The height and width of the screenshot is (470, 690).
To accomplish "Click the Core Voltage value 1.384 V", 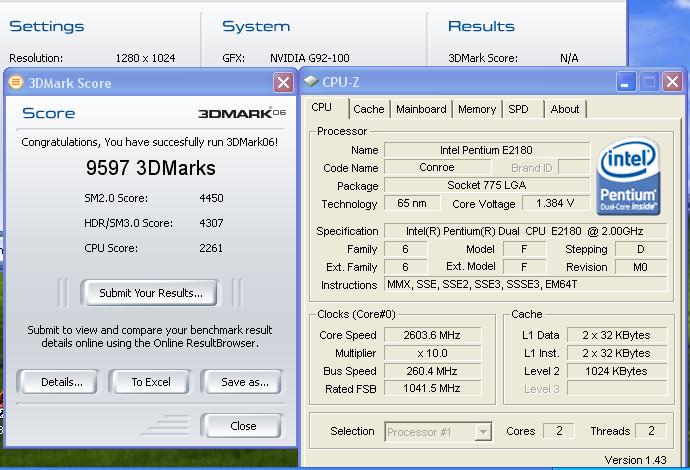I will pos(555,203).
